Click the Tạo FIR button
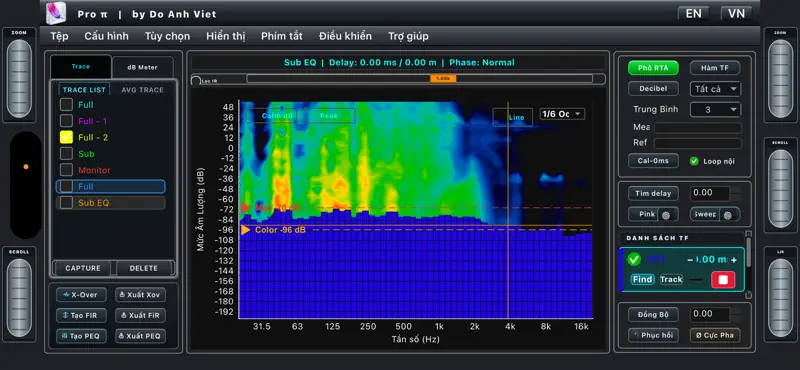The image size is (800, 370). click(x=81, y=315)
